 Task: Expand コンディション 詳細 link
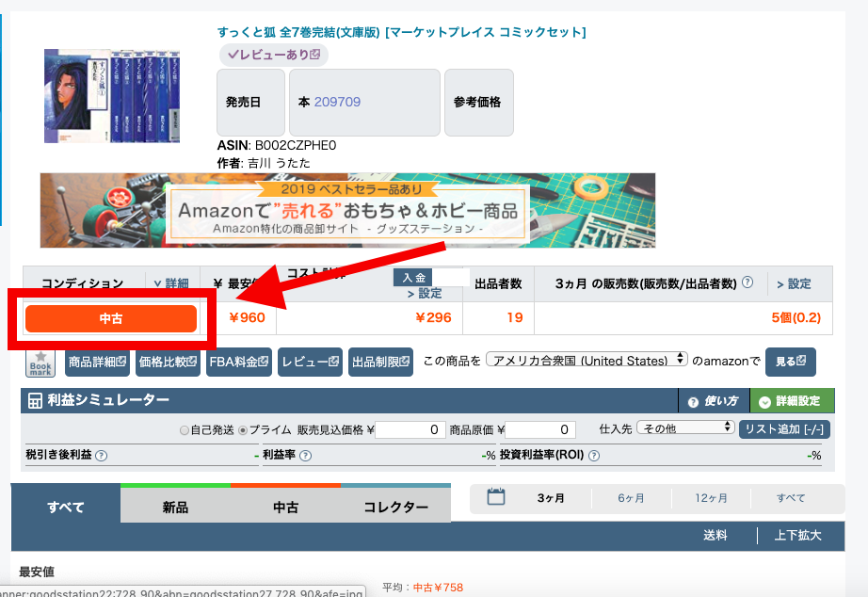(171, 283)
